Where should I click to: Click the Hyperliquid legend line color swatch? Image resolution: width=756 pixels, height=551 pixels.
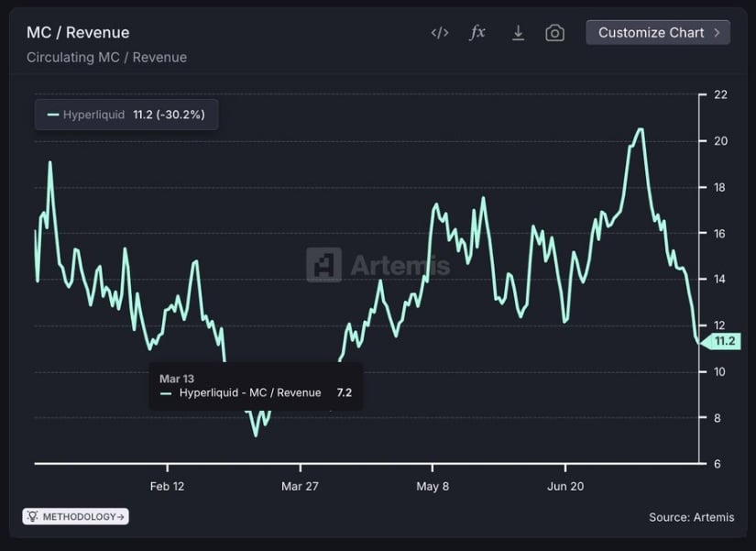[x=53, y=115]
